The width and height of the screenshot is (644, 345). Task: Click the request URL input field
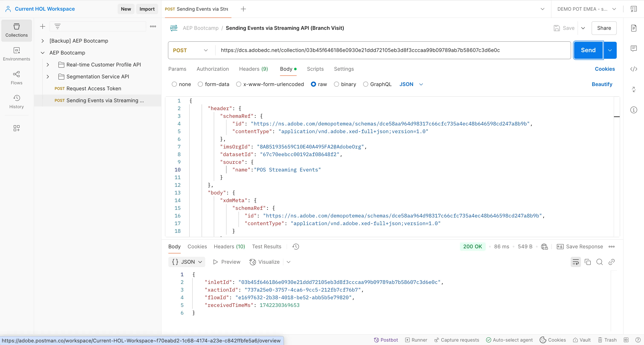393,50
